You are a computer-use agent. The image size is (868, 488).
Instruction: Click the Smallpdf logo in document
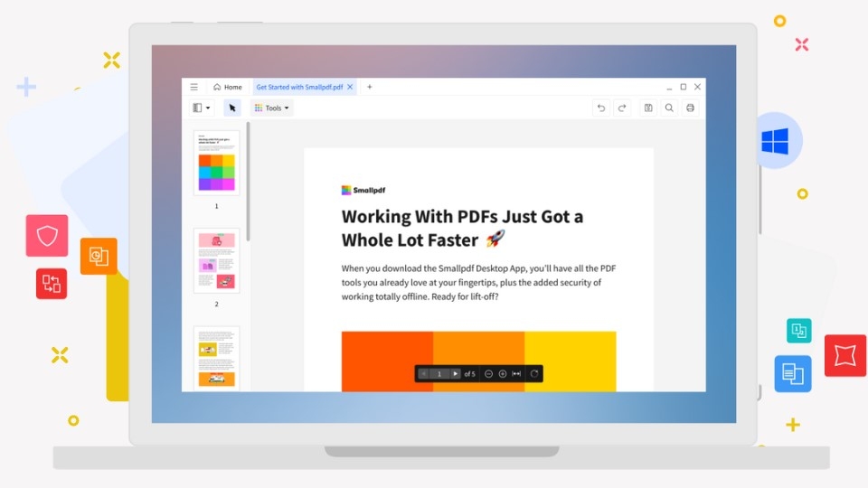363,190
